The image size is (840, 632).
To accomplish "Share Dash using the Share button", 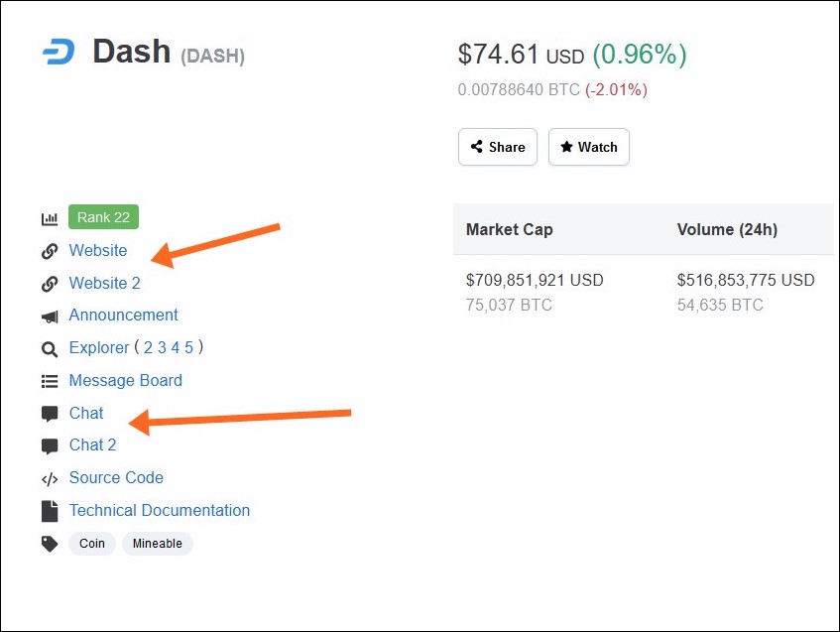I will (498, 147).
